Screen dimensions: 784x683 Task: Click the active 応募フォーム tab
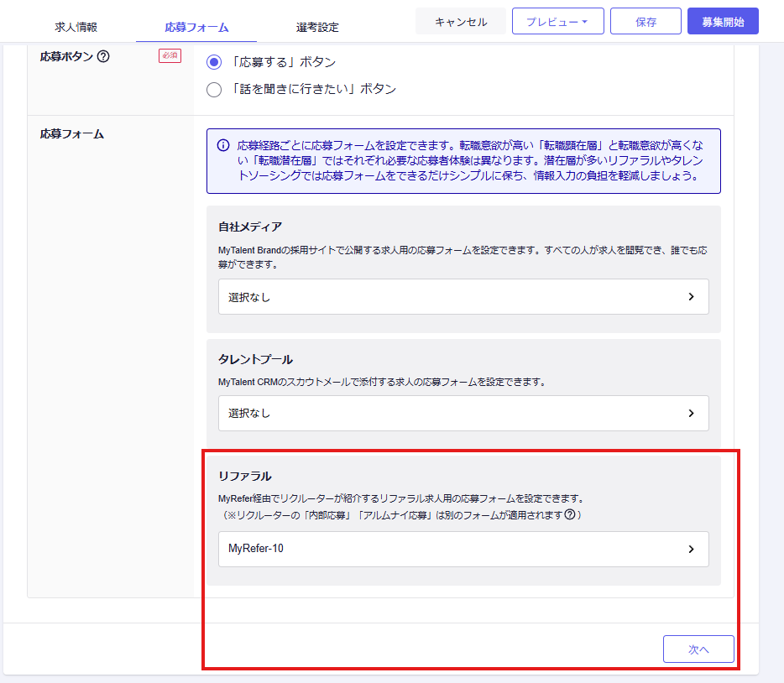196,27
